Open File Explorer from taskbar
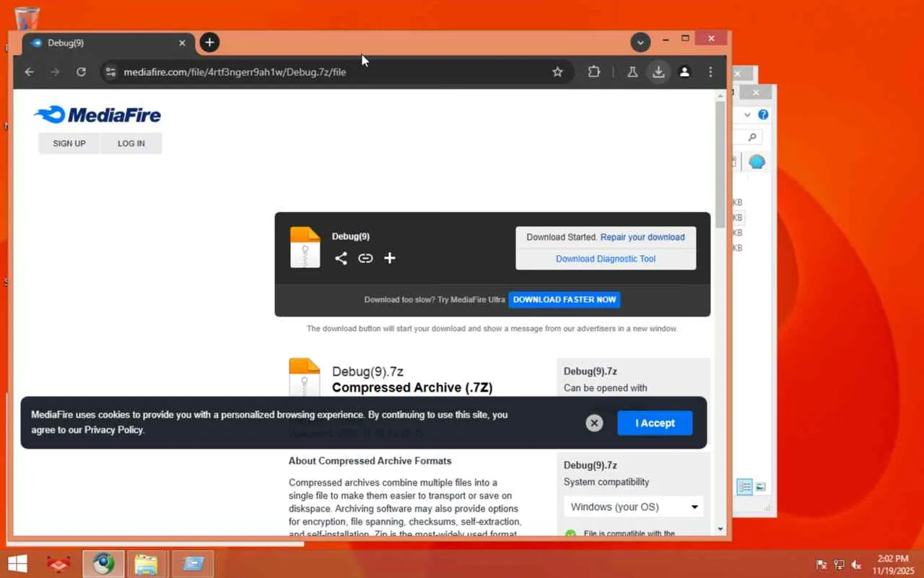Viewport: 924px width, 578px height. pos(147,564)
